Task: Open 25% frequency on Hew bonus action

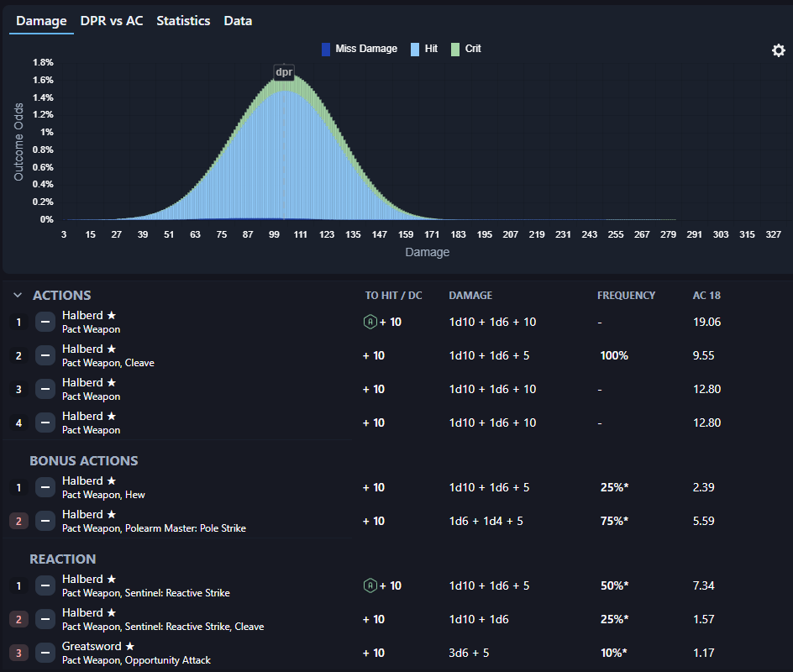Action: coord(613,487)
